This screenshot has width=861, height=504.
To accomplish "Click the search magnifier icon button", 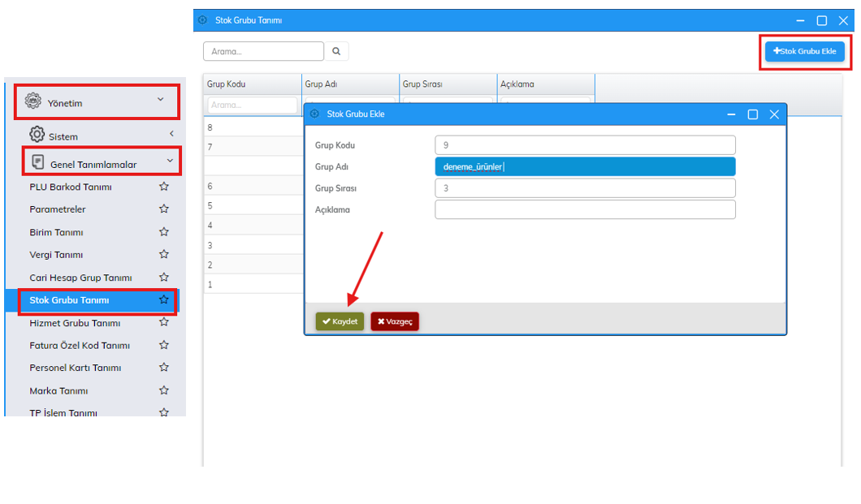I will coord(336,51).
